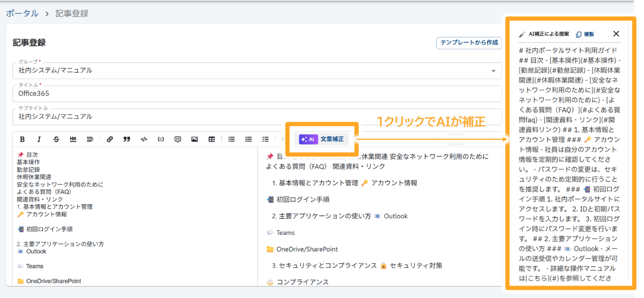This screenshot has width=644, height=298.
Task: Close the AI補正による提案 panel
Action: 616,33
